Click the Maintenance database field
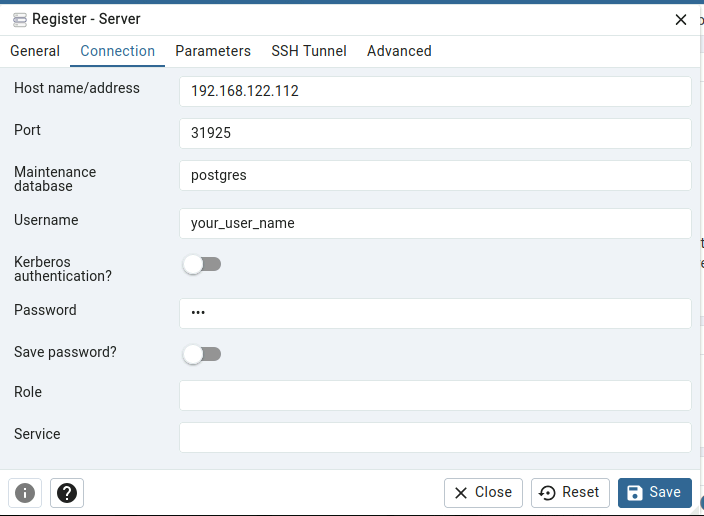 (x=435, y=175)
